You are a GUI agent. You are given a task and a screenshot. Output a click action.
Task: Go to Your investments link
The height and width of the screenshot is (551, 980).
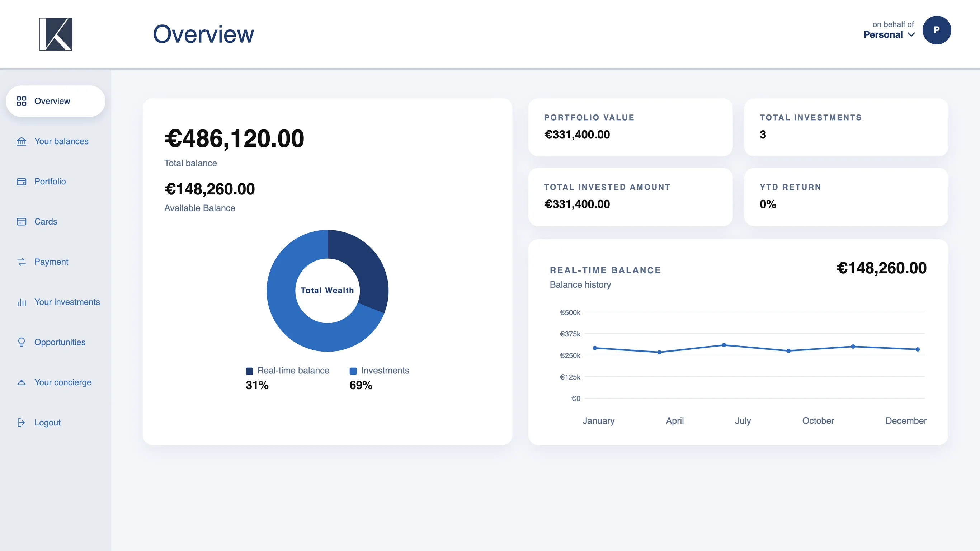(x=67, y=302)
